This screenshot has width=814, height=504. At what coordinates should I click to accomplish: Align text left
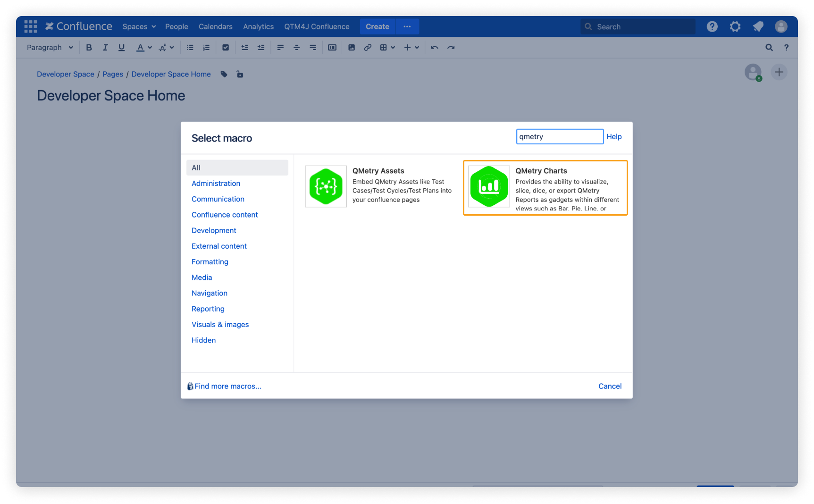pyautogui.click(x=280, y=47)
